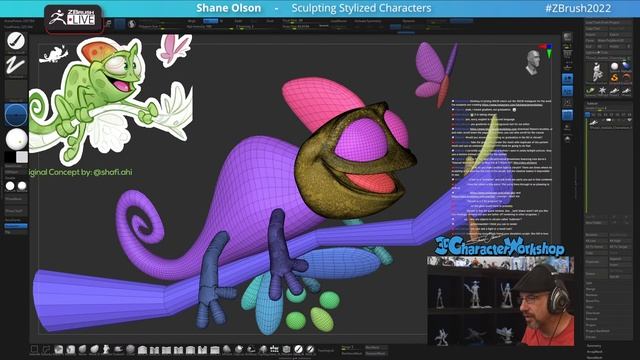Toggle the Mrgb mode button
This screenshot has width=640, height=360.
191,21
